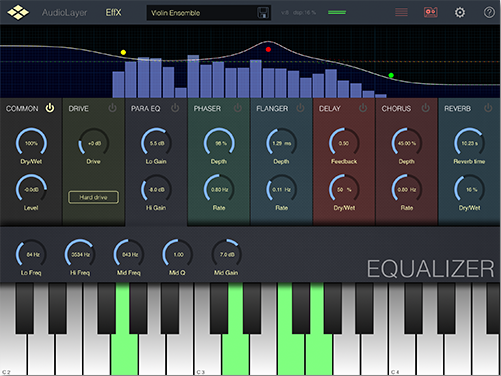Click the AudioLayer diamond logo icon
Screen dimensions: 501x376
[18, 12]
